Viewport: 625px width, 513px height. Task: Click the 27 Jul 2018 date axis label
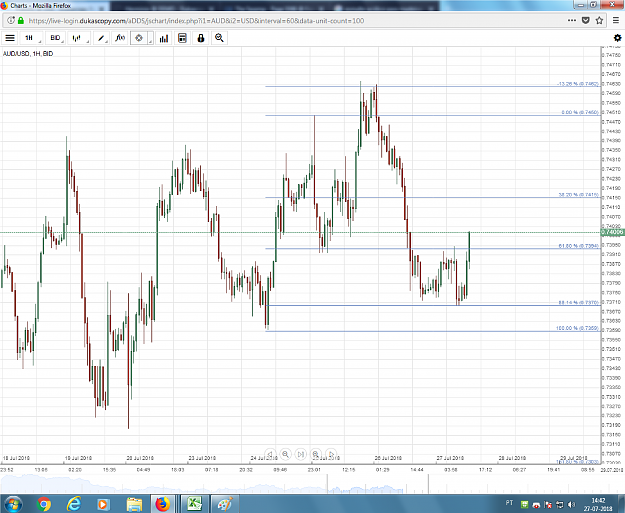click(450, 458)
